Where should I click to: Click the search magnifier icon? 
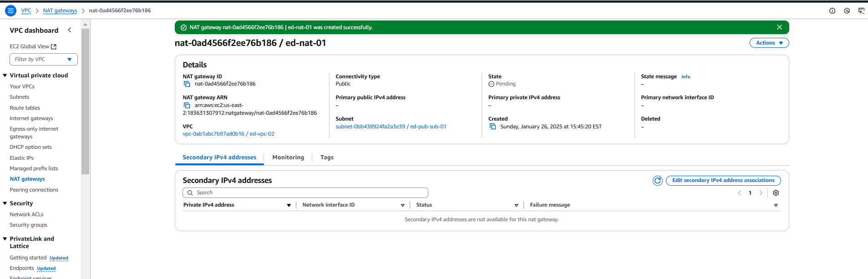coord(190,193)
